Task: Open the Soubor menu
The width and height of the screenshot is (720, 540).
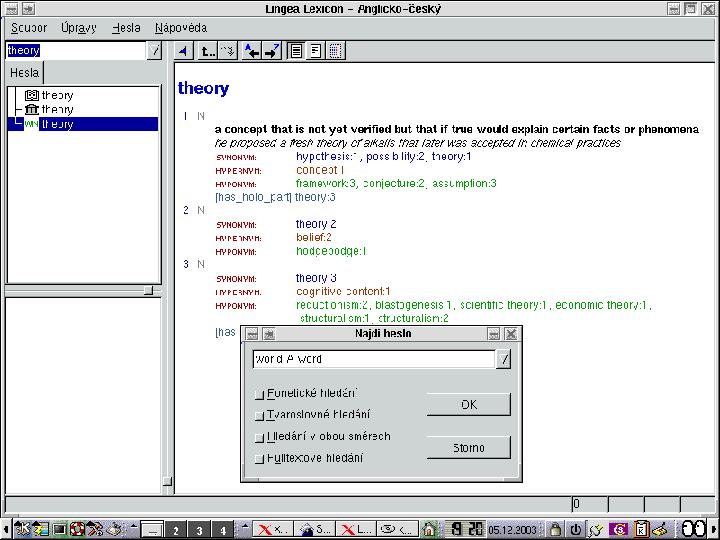Action: point(29,28)
